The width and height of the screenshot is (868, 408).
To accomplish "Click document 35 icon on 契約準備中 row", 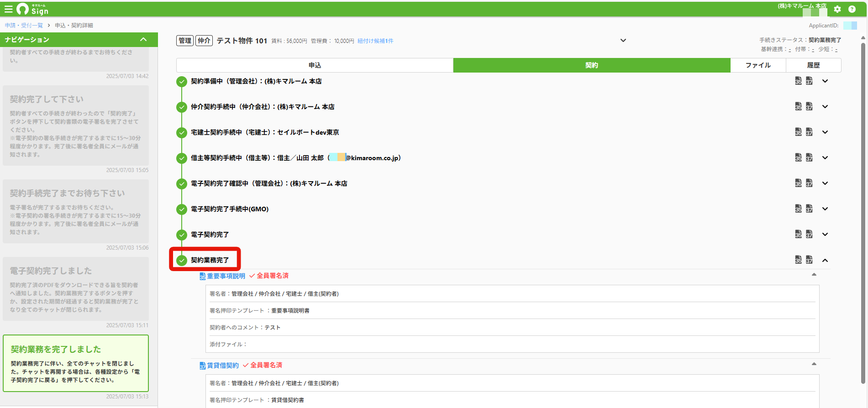I will pyautogui.click(x=798, y=81).
